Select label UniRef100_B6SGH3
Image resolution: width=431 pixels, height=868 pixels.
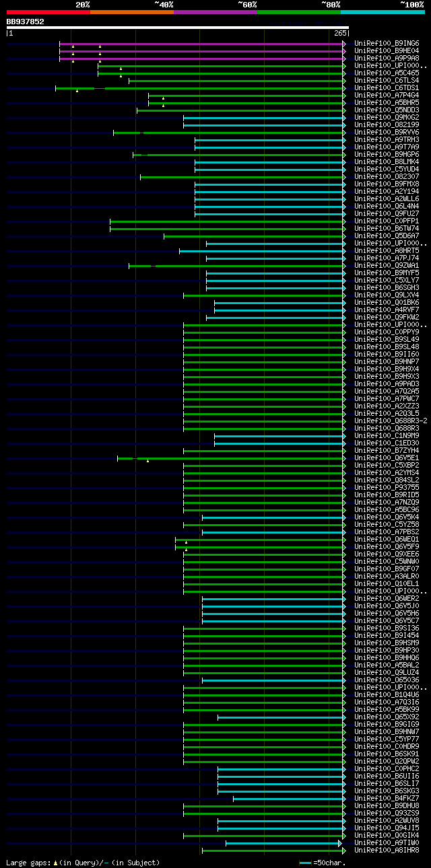(387, 288)
